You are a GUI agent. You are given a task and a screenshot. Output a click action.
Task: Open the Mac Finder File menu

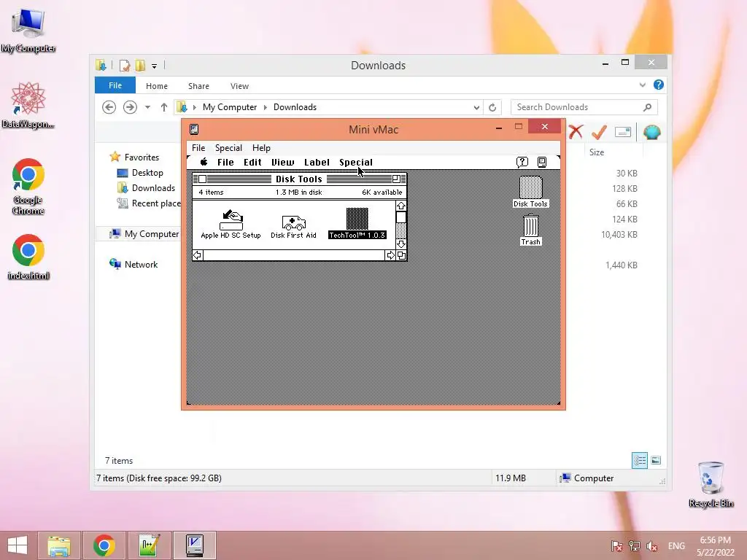[x=225, y=162]
